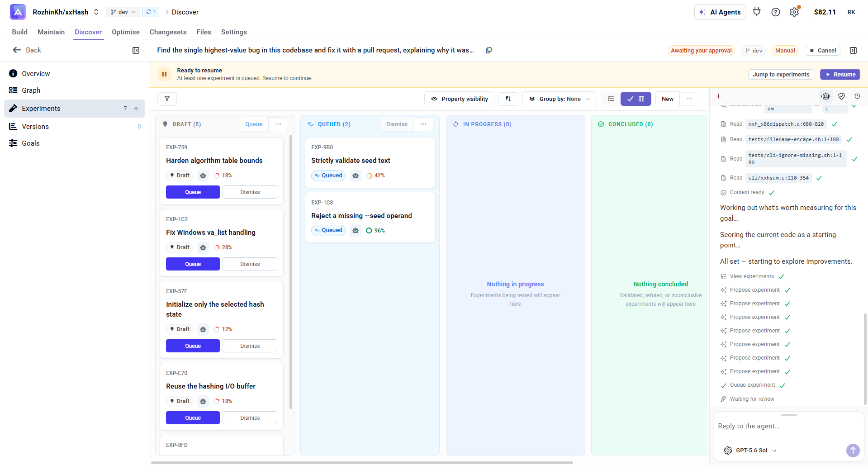Click Jump to experiments
The width and height of the screenshot is (868, 465).
[781, 74]
